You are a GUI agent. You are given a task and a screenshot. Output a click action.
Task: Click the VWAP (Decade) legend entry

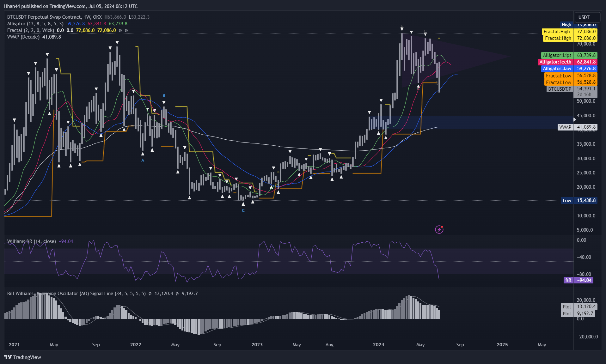23,37
